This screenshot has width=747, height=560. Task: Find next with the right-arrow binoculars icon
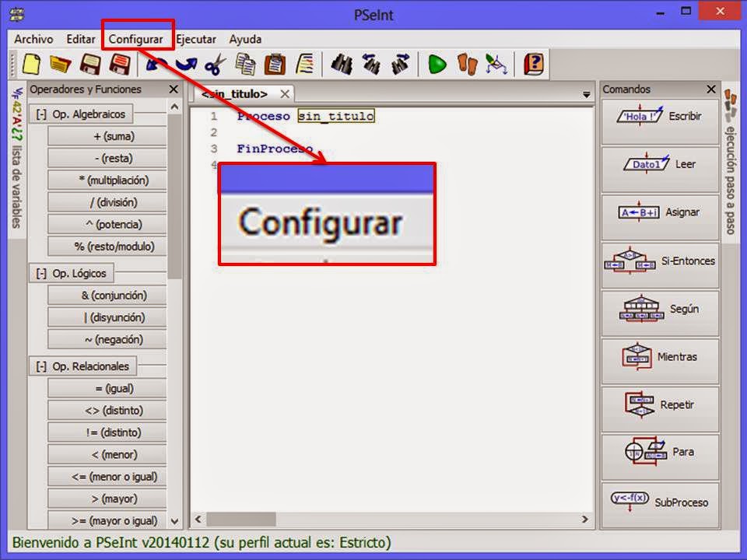click(400, 64)
